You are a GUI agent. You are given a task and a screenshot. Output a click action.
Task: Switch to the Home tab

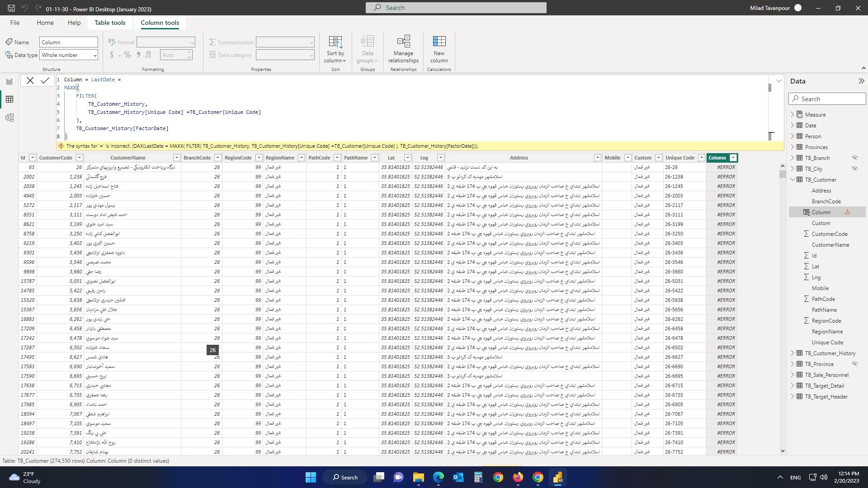tap(45, 23)
